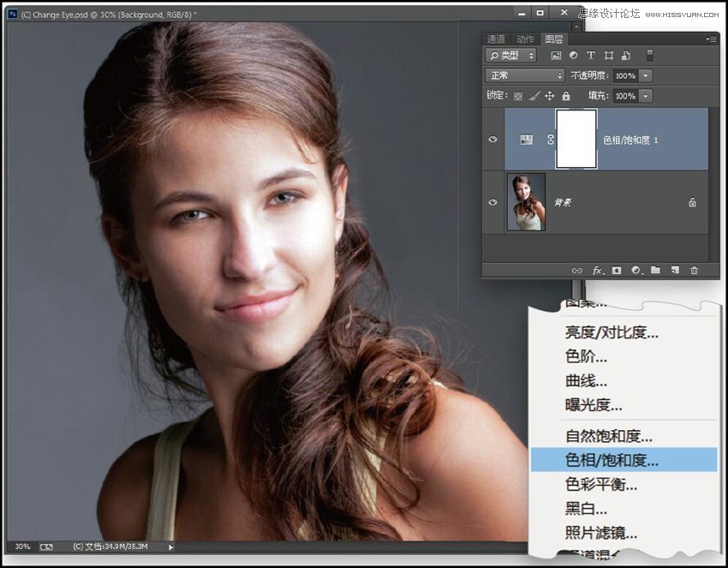Open layer styles with the fx icon

click(x=597, y=270)
